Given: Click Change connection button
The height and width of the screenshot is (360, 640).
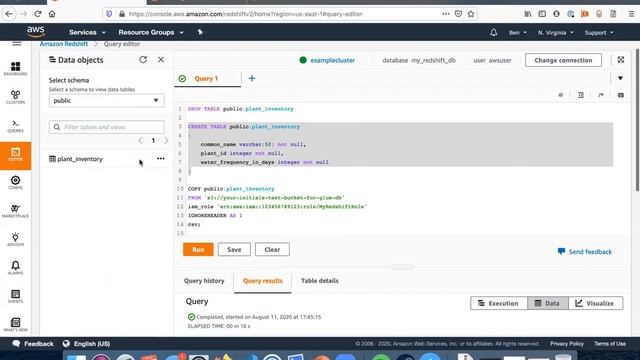Looking at the screenshot, I should point(563,60).
